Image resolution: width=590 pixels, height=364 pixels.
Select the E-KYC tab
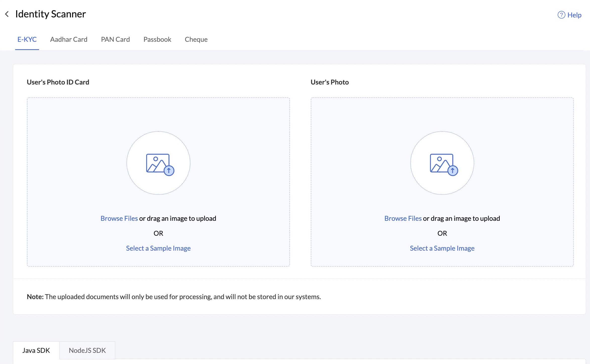click(27, 39)
